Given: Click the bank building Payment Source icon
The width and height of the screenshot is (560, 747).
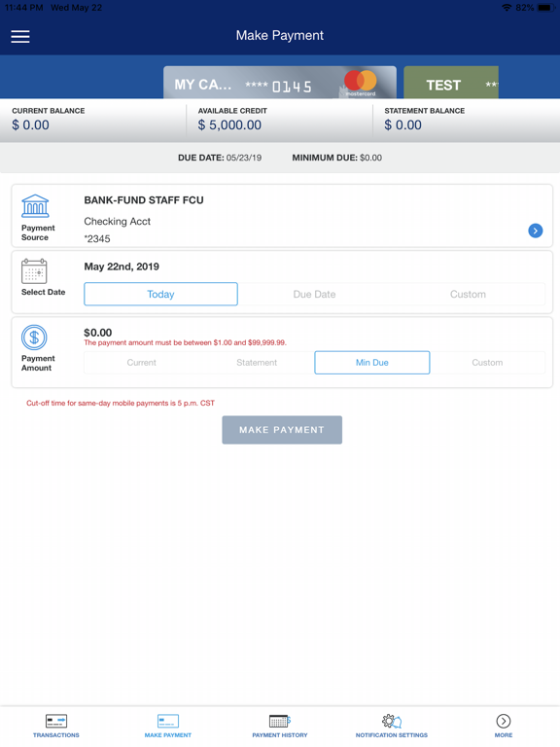Looking at the screenshot, I should pos(35,206).
